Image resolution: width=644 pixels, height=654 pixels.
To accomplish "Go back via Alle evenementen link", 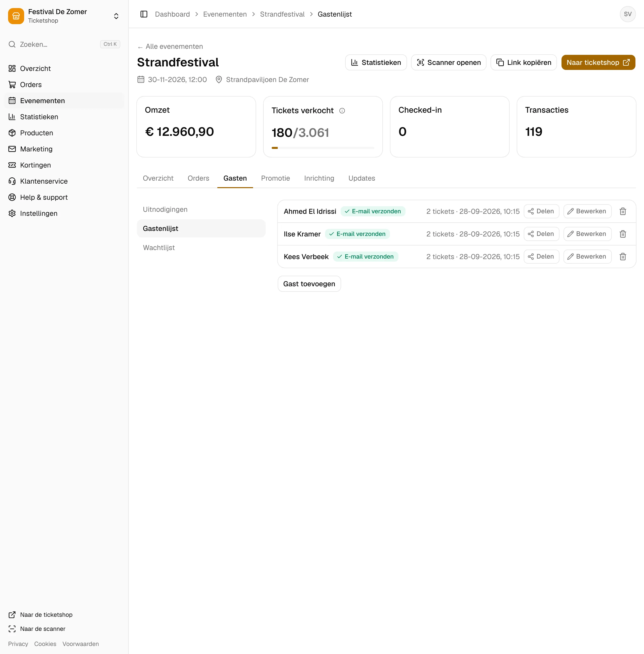I will point(170,47).
